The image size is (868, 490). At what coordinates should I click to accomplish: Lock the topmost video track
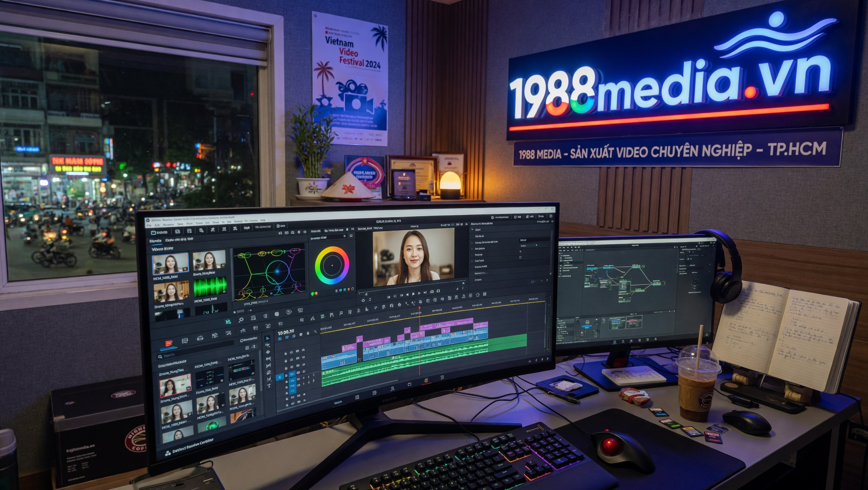coord(286,354)
